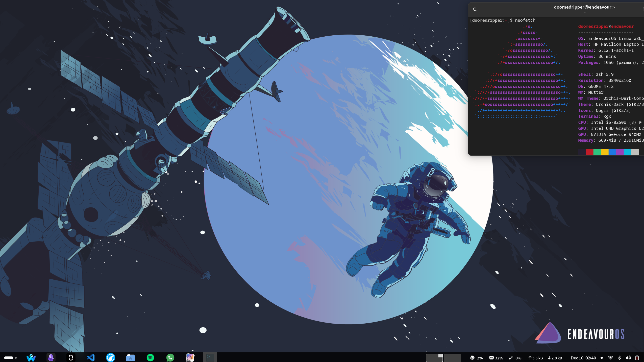Click the 32% memory usage value
The height and width of the screenshot is (362, 644).
click(499, 358)
